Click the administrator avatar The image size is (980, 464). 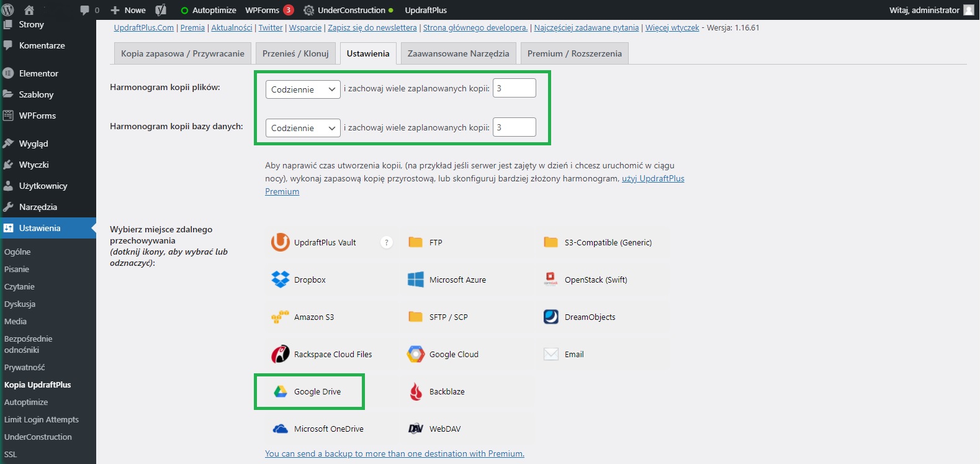(968, 10)
